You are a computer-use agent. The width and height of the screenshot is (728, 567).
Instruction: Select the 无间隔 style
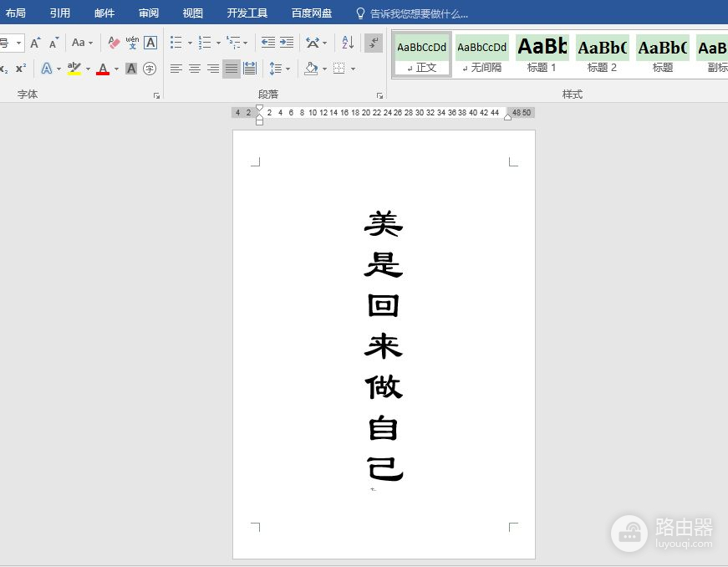(481, 54)
